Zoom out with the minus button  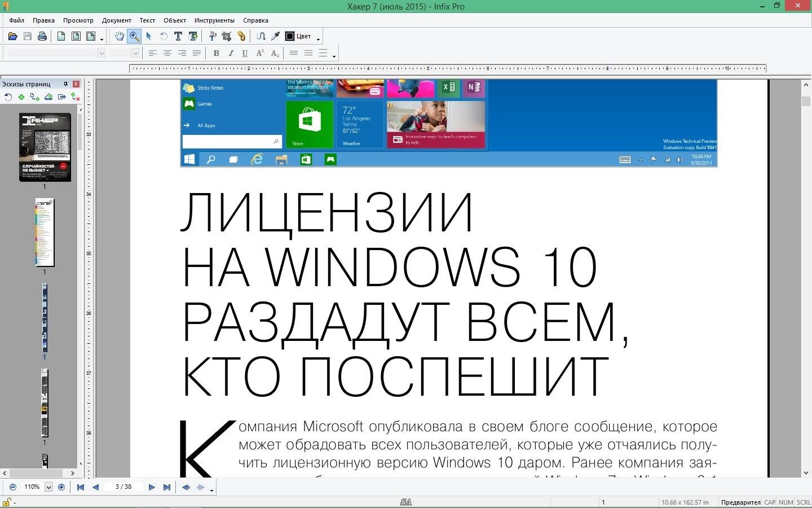click(13, 487)
